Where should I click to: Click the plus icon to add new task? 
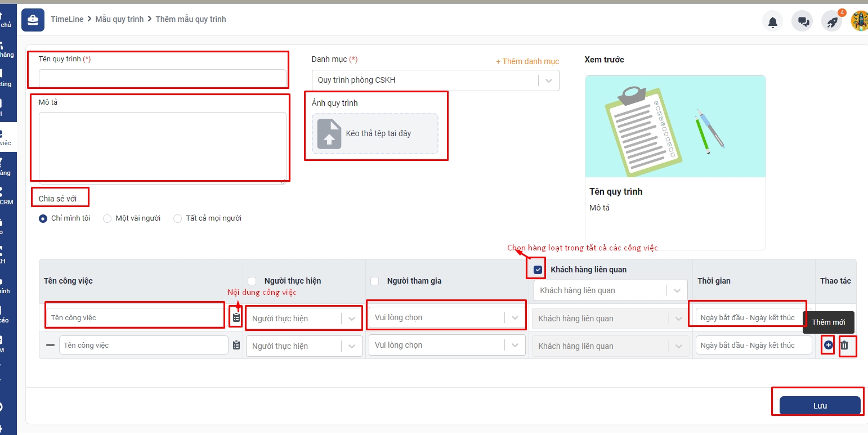[828, 345]
